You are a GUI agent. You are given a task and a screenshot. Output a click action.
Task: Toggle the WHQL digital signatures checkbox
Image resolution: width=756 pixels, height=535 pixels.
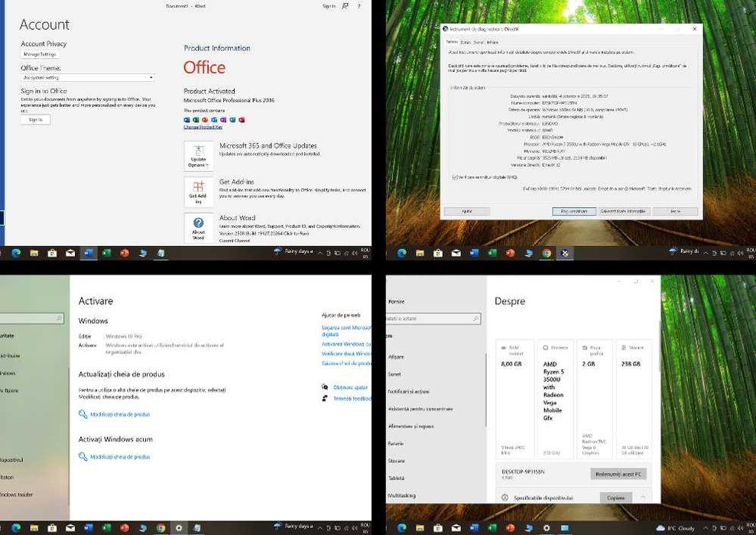coord(455,177)
